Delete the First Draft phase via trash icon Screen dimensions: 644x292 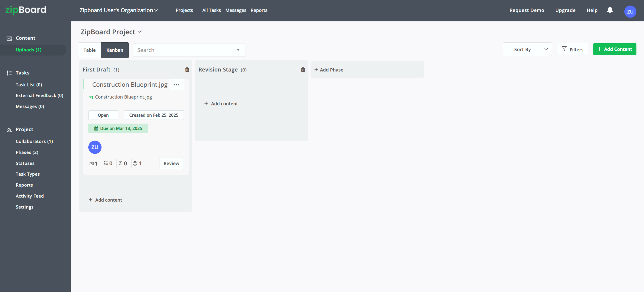pos(187,70)
